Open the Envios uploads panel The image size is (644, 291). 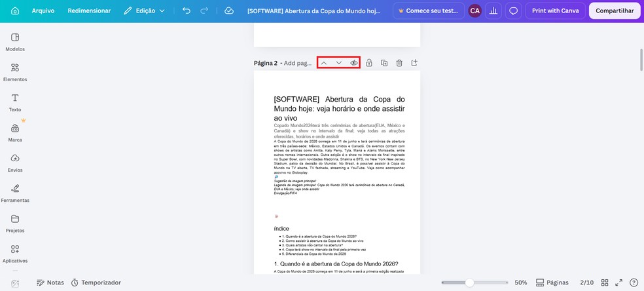pyautogui.click(x=15, y=163)
